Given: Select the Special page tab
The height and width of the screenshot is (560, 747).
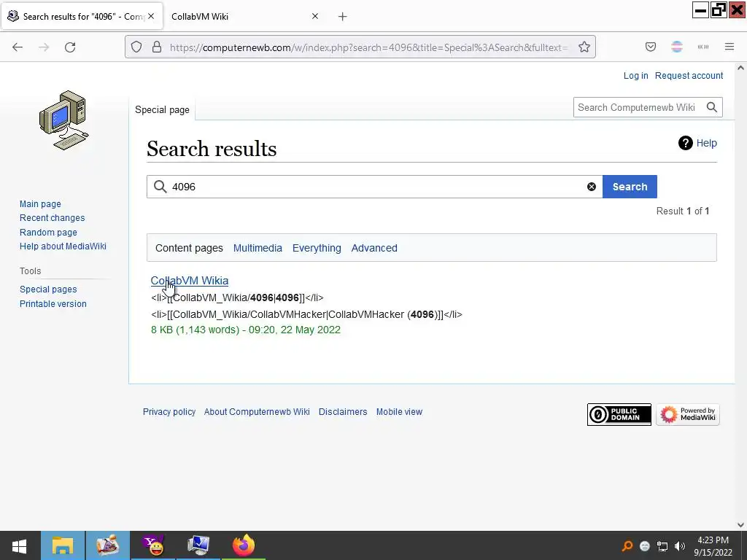Looking at the screenshot, I should tap(162, 110).
